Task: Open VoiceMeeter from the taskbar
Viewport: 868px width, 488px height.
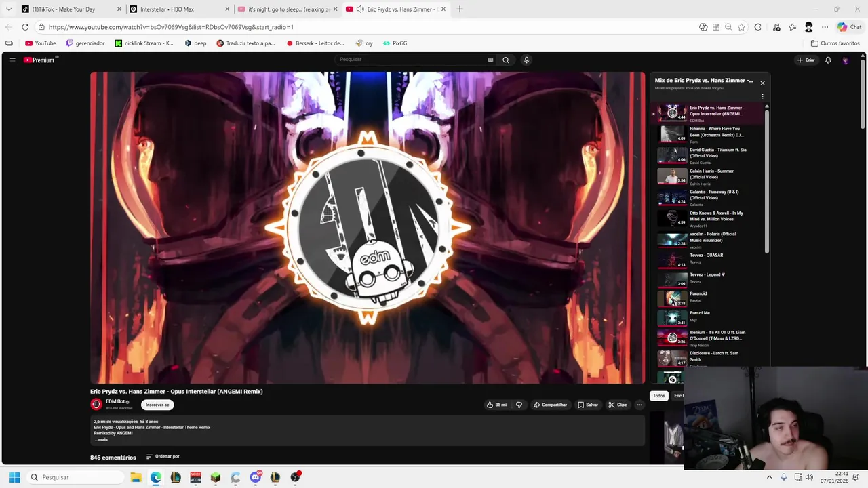Action: (195, 477)
